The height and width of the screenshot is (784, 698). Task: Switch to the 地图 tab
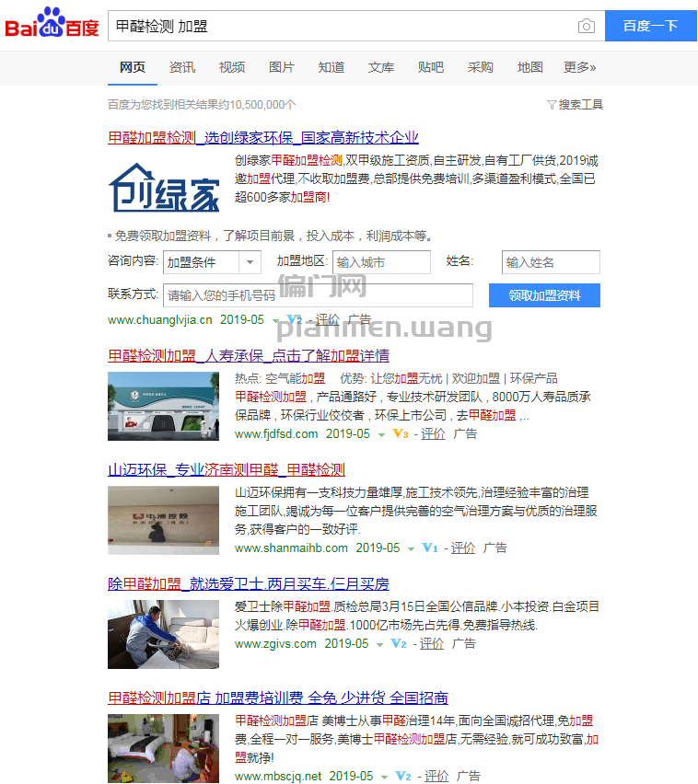[x=529, y=67]
